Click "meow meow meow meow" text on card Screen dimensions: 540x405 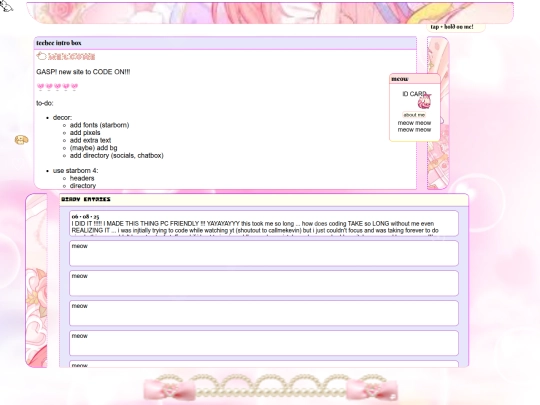[x=414, y=126]
